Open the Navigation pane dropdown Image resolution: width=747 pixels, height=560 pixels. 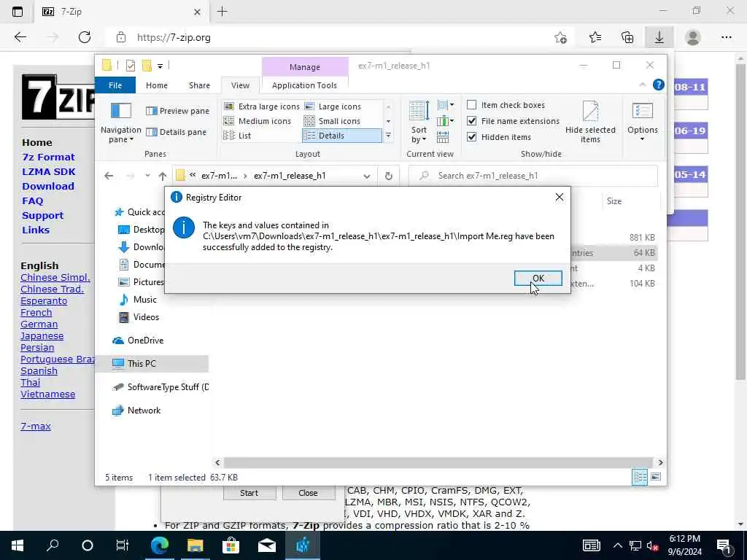pyautogui.click(x=121, y=122)
